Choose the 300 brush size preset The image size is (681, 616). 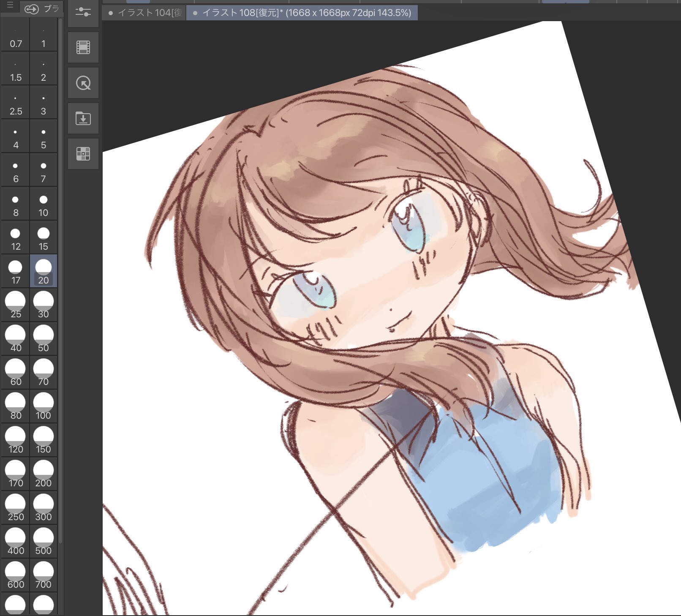click(43, 508)
